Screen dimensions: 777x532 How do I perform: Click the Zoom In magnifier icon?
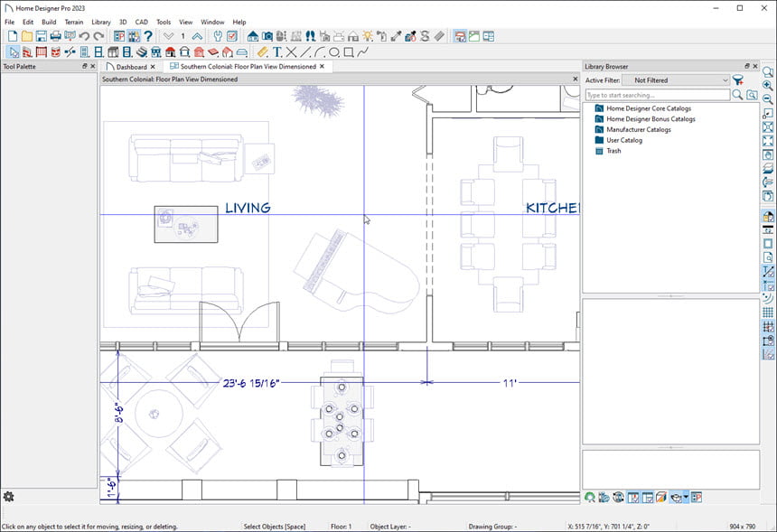768,86
